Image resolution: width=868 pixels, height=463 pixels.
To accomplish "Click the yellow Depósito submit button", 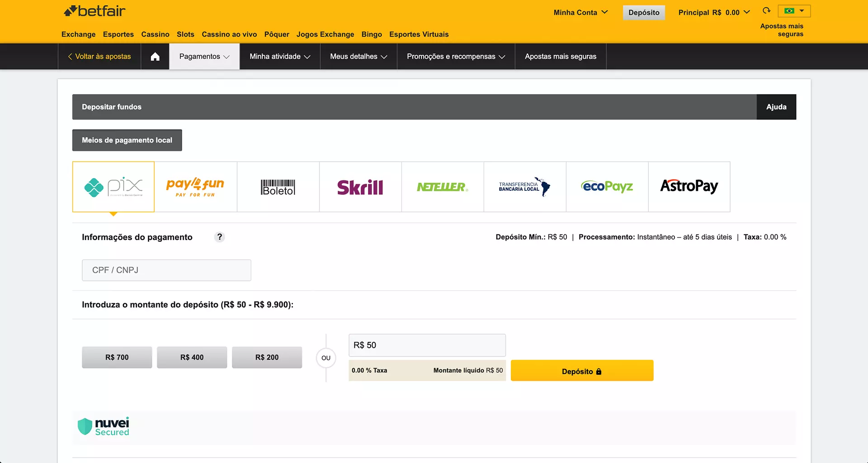I will 582,371.
